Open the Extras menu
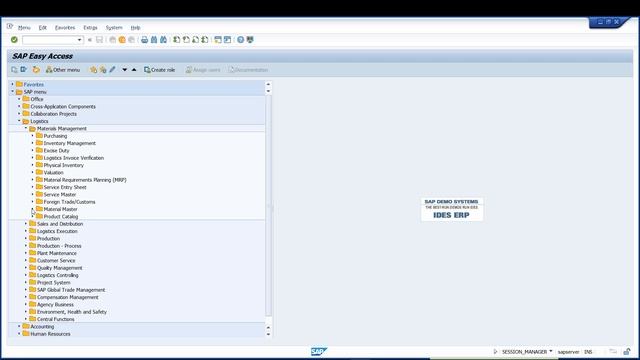The image size is (640, 360). coord(90,28)
